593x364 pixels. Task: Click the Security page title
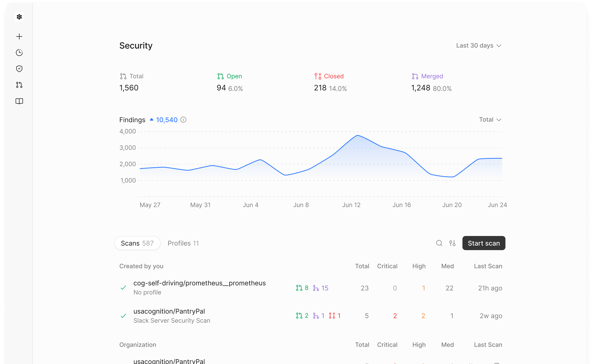point(136,46)
